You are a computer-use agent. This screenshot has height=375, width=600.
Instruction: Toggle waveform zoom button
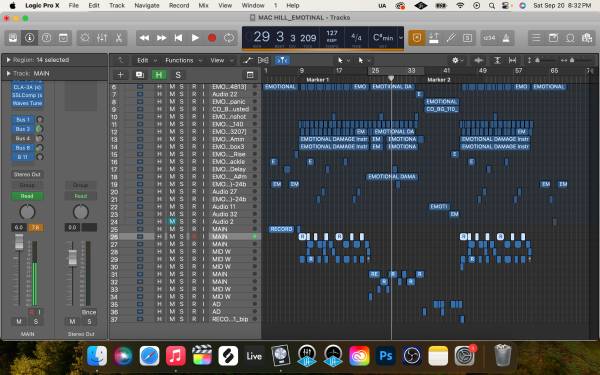(x=478, y=60)
